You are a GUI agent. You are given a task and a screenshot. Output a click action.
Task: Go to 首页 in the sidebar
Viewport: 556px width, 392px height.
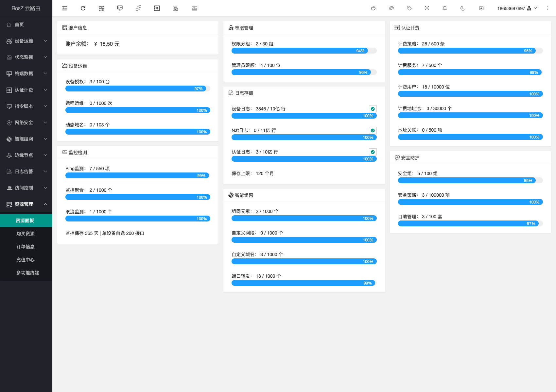click(19, 24)
